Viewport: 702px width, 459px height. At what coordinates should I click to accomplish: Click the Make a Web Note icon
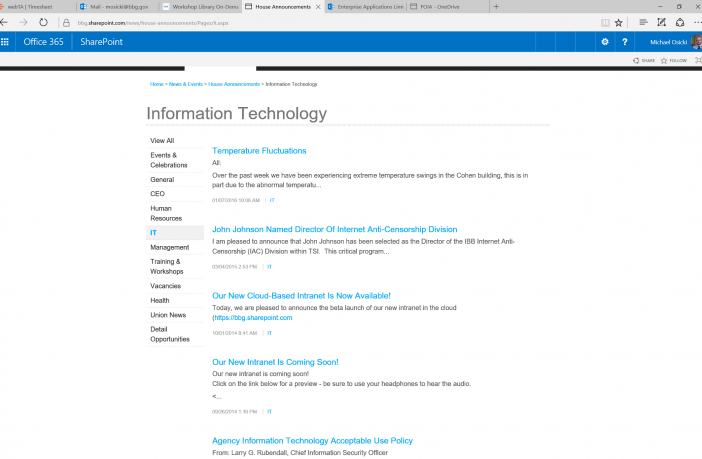[659, 21]
